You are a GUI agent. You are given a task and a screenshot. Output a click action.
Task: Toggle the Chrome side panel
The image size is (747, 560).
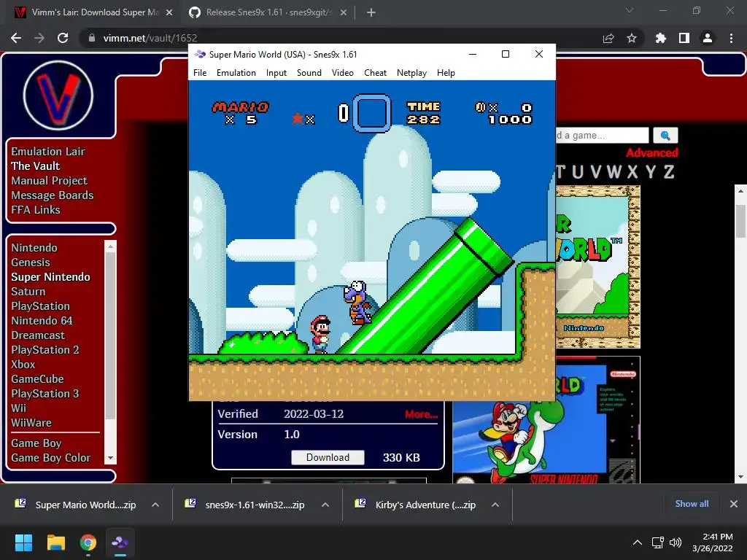coord(684,38)
